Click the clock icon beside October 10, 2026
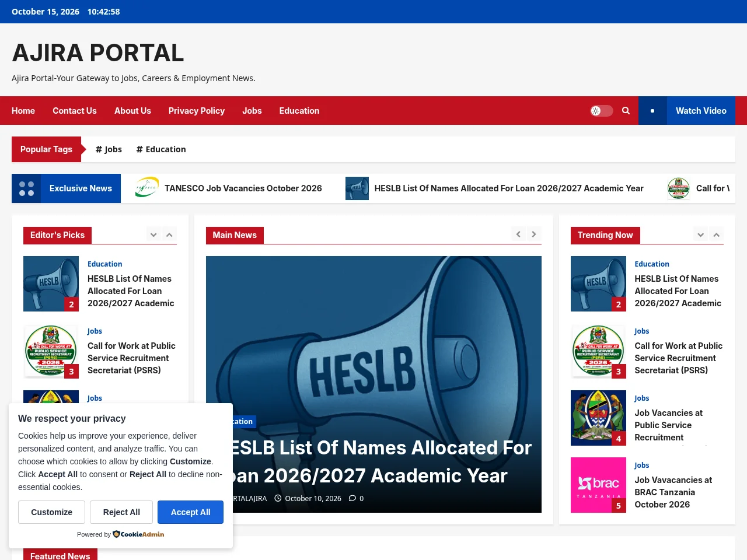The height and width of the screenshot is (560, 747). click(x=278, y=498)
